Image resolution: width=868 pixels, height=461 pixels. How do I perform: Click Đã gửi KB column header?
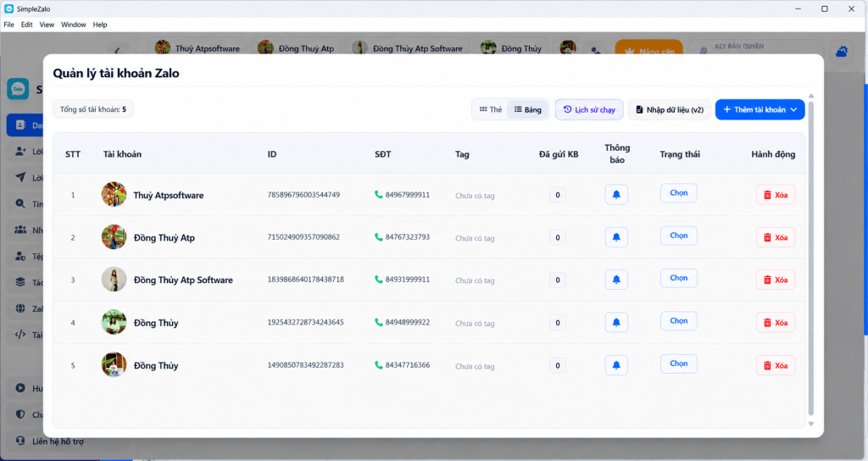click(x=559, y=154)
